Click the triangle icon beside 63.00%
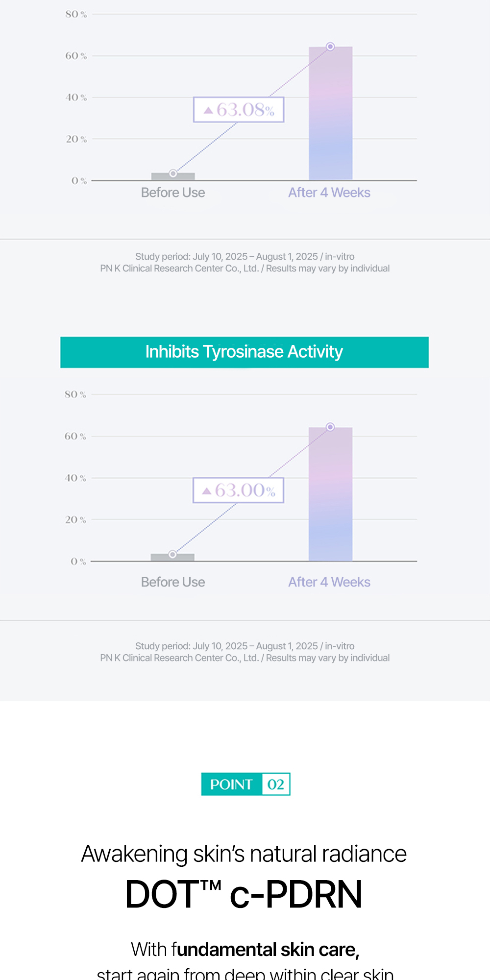490x980 pixels. pyautogui.click(x=207, y=491)
